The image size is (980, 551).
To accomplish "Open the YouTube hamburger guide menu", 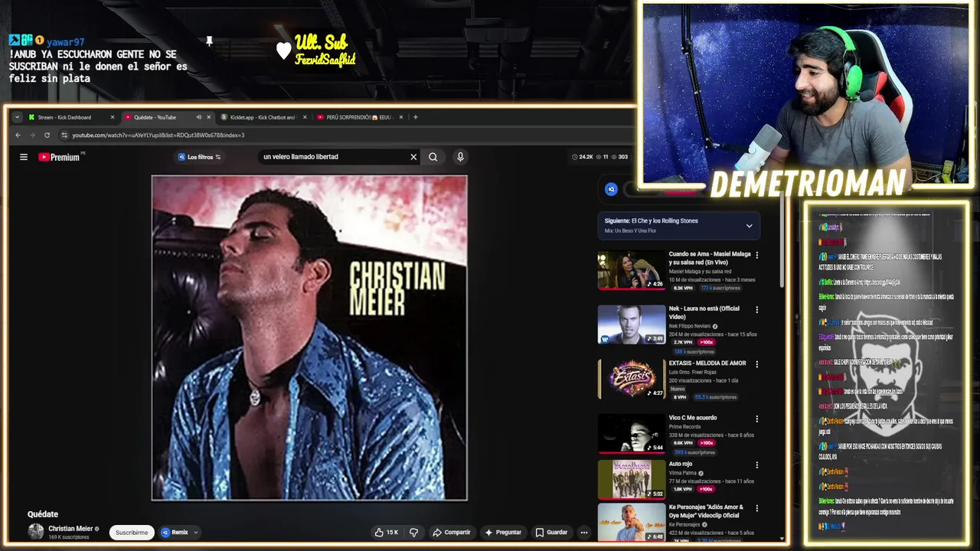I will coord(24,157).
